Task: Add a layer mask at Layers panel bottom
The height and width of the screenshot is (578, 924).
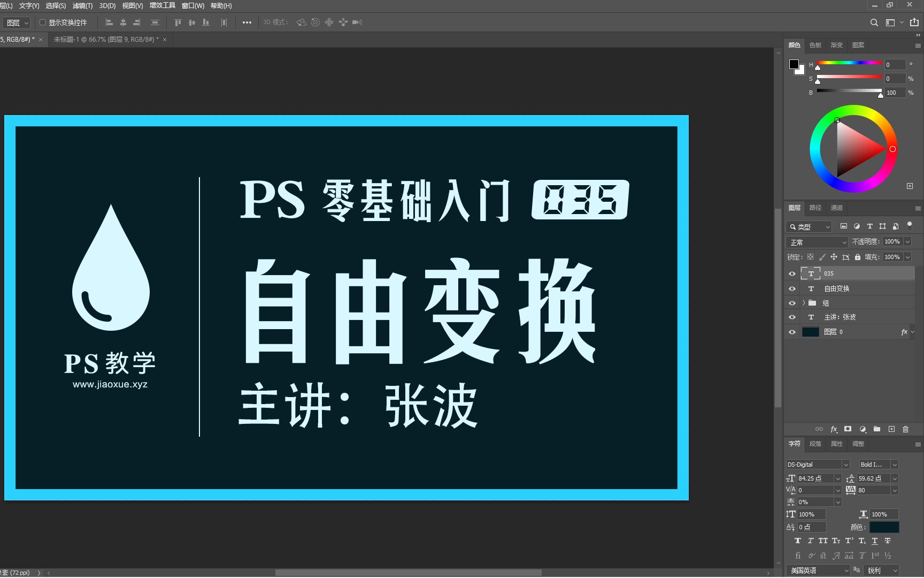Action: [x=848, y=429]
